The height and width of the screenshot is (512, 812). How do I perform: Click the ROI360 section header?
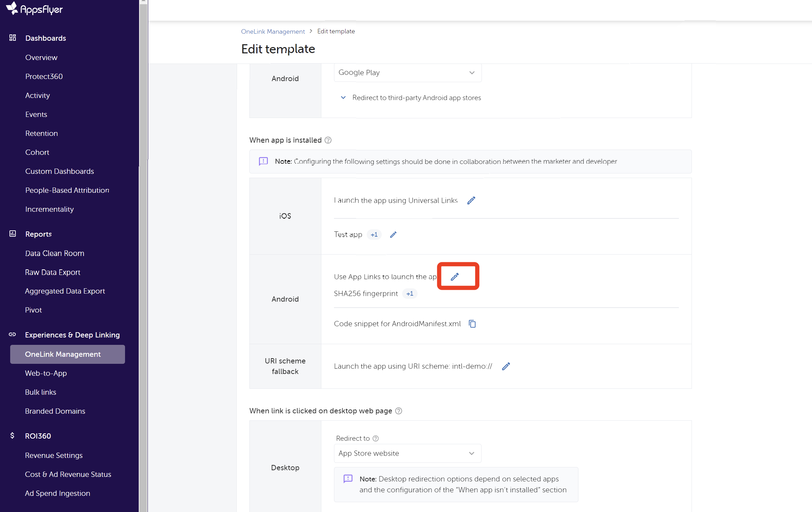38,436
